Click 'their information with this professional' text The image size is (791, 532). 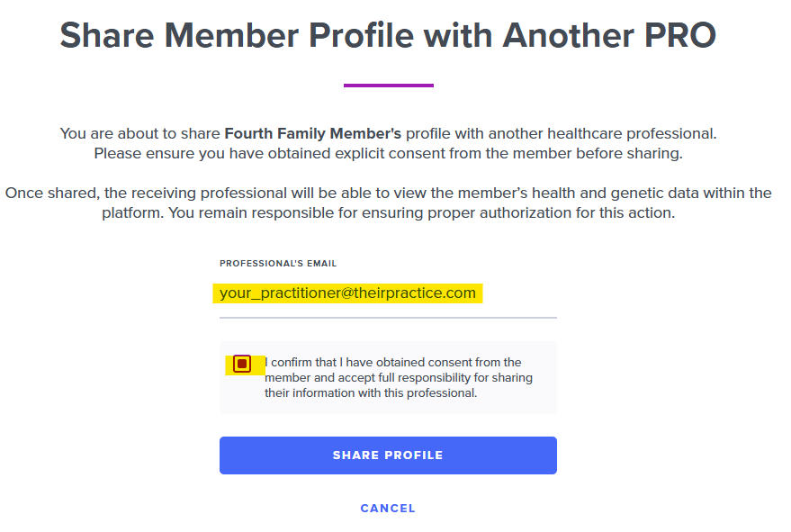(x=370, y=393)
